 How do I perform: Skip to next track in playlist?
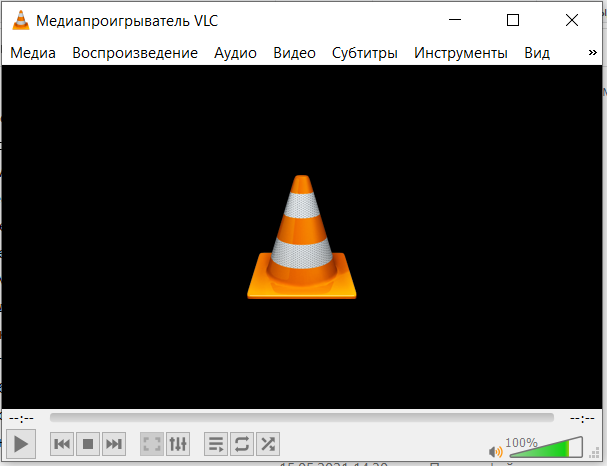click(x=114, y=444)
